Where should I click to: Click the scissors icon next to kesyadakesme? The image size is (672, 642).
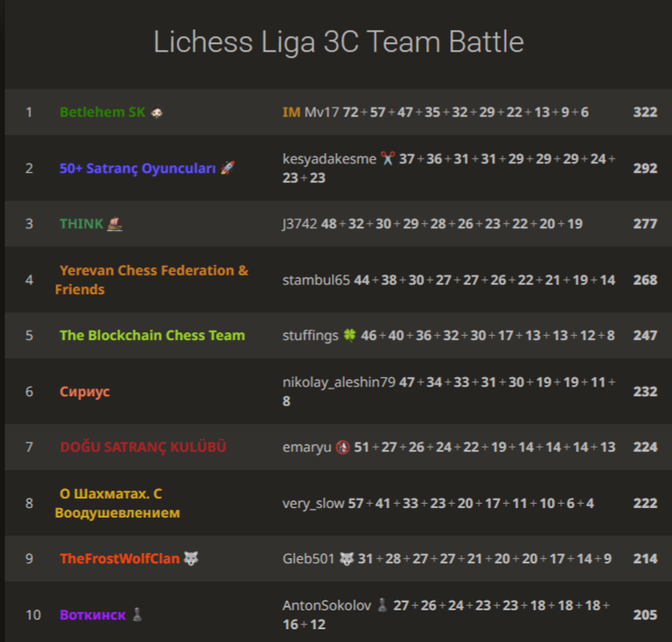coord(388,158)
